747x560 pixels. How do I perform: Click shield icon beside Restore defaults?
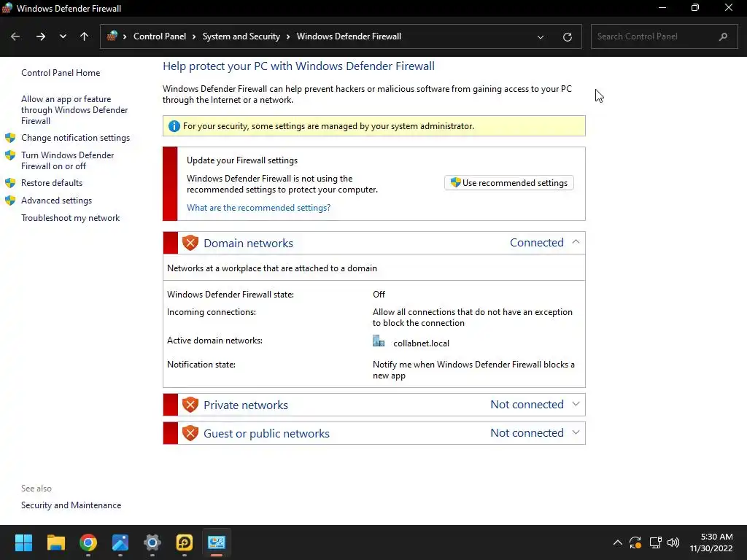pyautogui.click(x=10, y=183)
